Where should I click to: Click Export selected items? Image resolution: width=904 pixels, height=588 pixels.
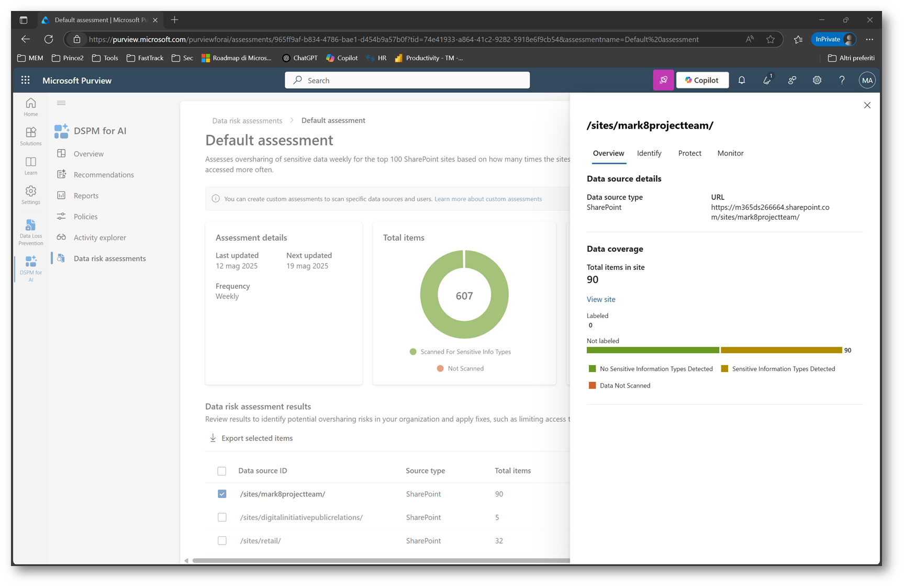click(251, 438)
